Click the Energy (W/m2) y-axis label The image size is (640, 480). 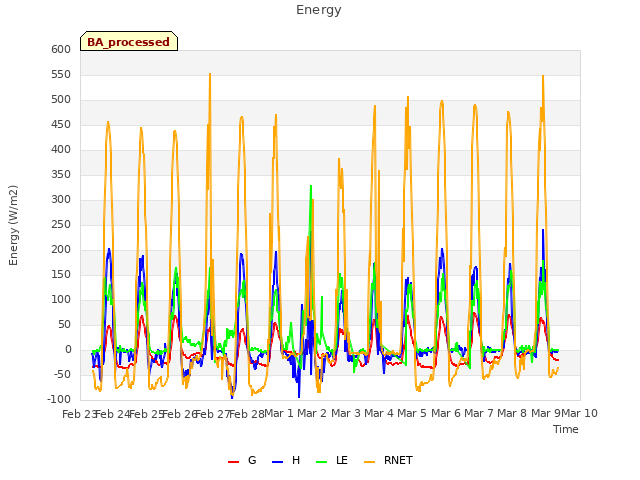tap(13, 225)
